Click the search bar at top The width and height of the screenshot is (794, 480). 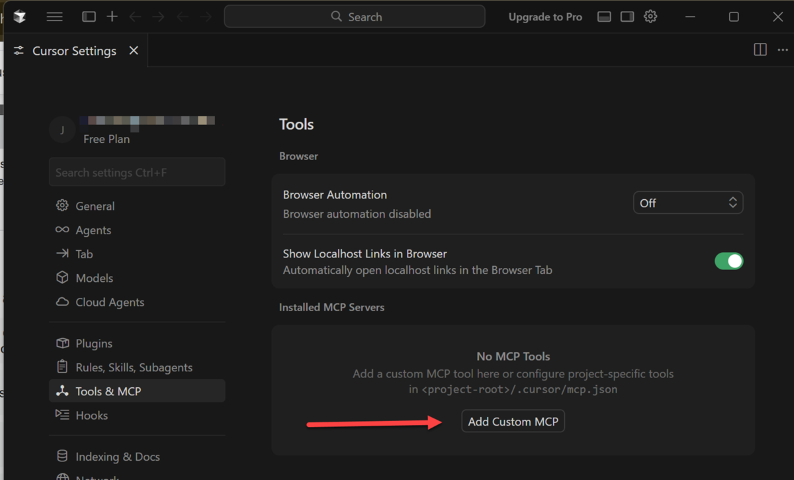tap(354, 17)
